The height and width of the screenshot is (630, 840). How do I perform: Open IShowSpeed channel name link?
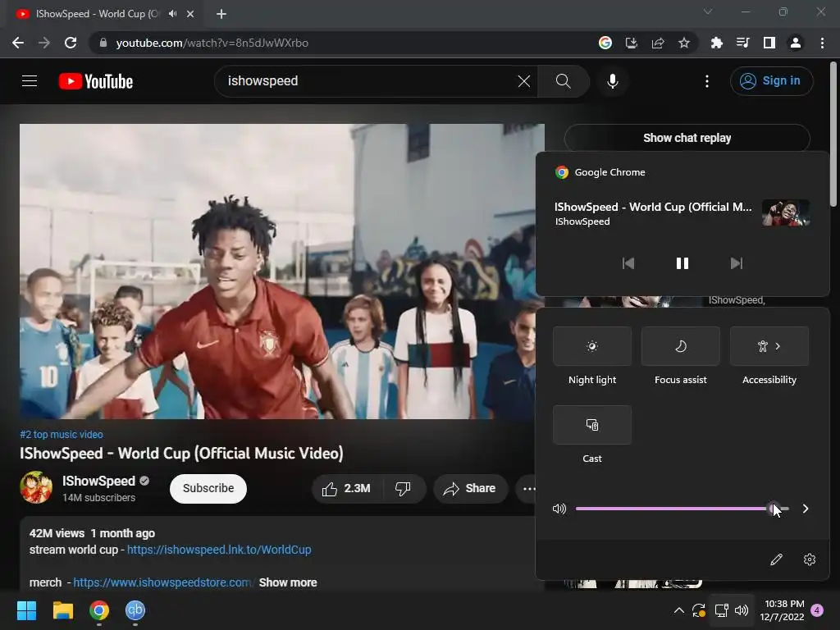click(98, 481)
